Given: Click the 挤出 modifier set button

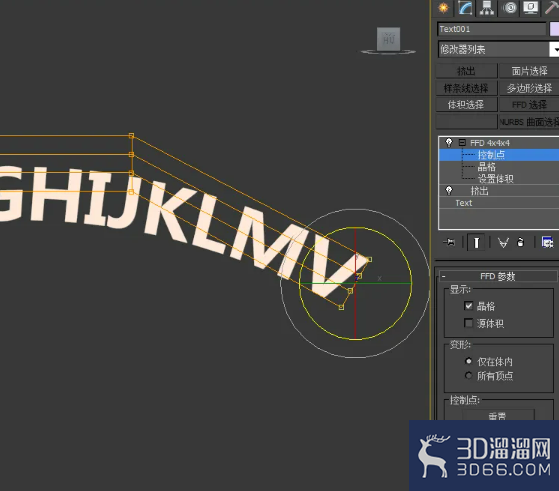Looking at the screenshot, I should [466, 71].
